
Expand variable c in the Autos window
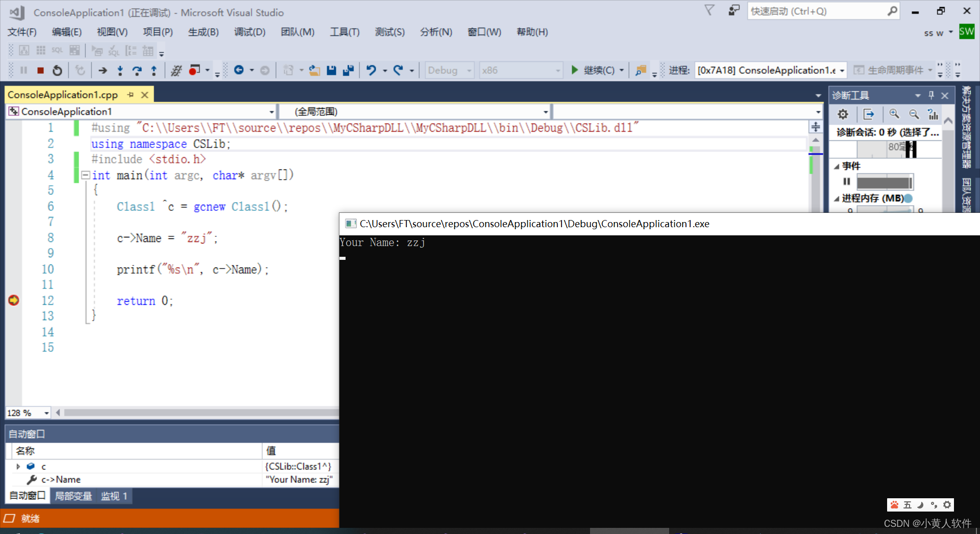tap(18, 466)
